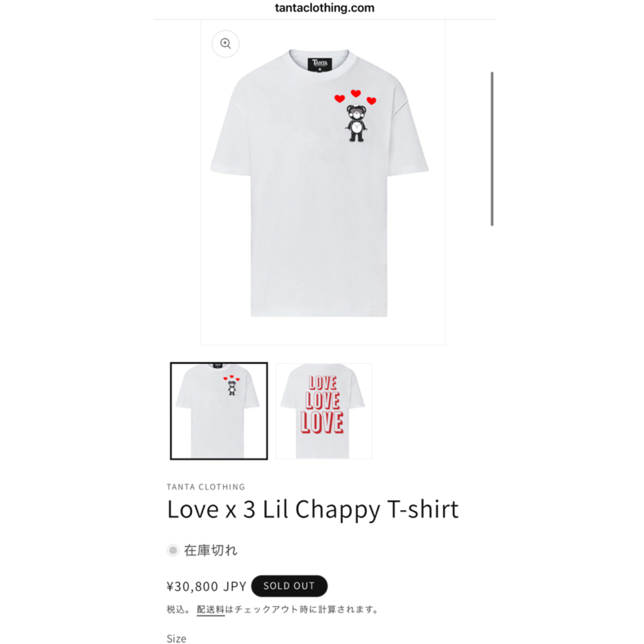This screenshot has width=644, height=644.
Task: Click the right red heart above the bear
Action: 371,101
